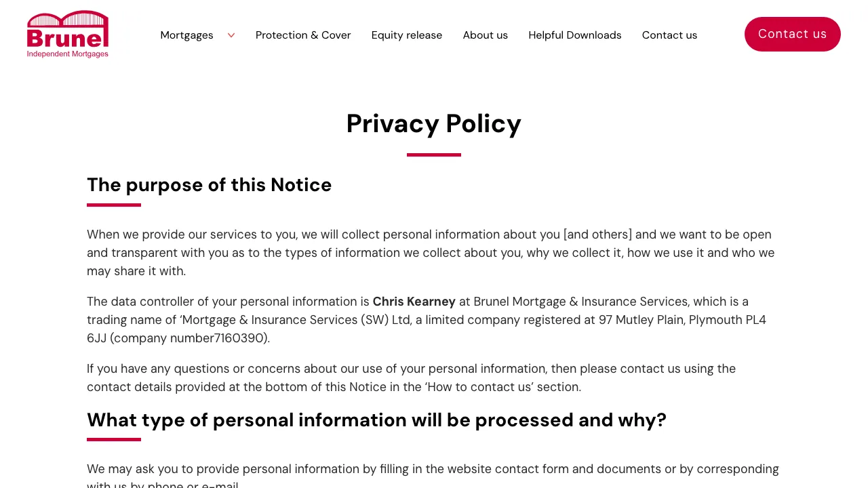Screen dimensions: 868x488
Task: Click the paragraph starting "We may ask you"
Action: [x=433, y=469]
